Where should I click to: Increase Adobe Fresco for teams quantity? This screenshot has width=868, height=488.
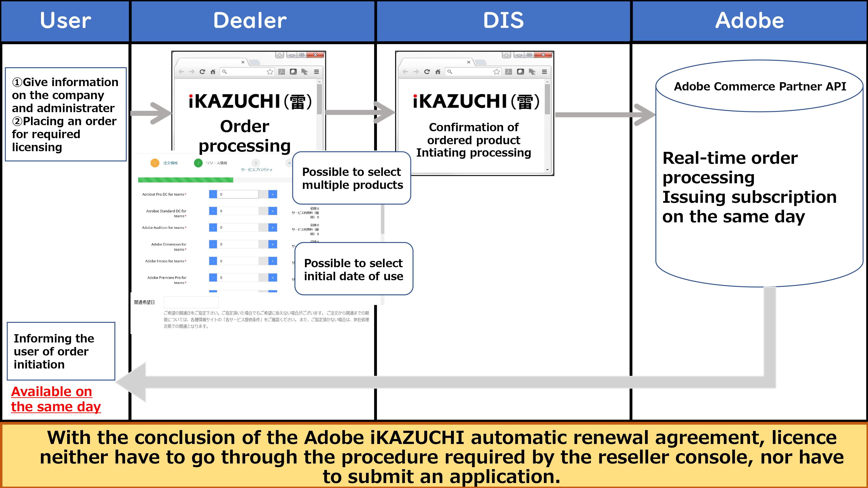coord(273,261)
